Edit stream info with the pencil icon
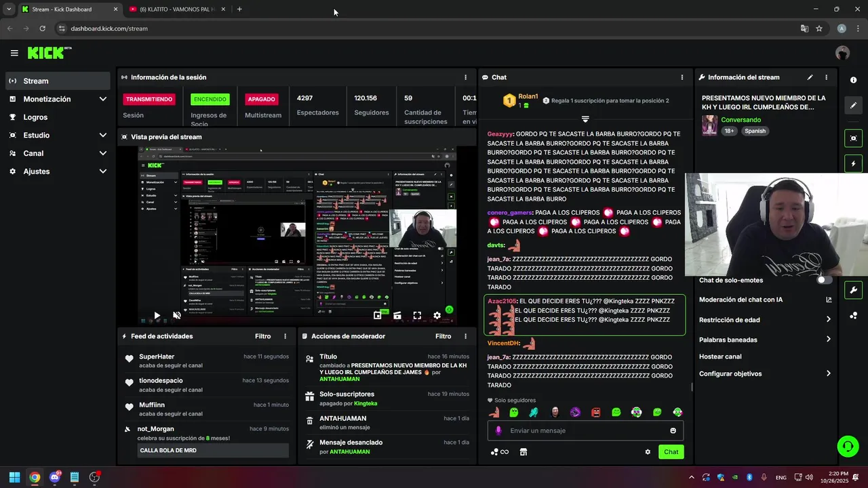Image resolution: width=868 pixels, height=488 pixels. (x=810, y=77)
